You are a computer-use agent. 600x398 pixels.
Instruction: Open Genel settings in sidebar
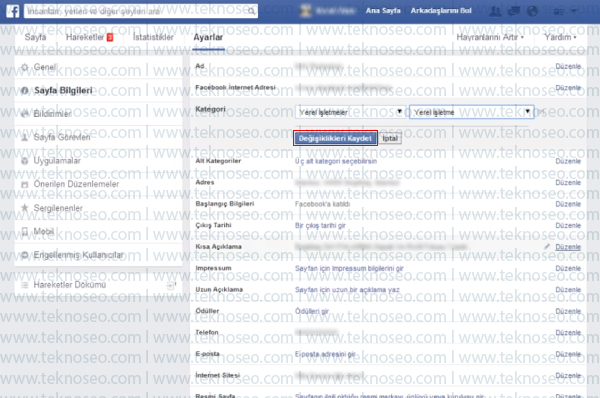(x=98, y=67)
